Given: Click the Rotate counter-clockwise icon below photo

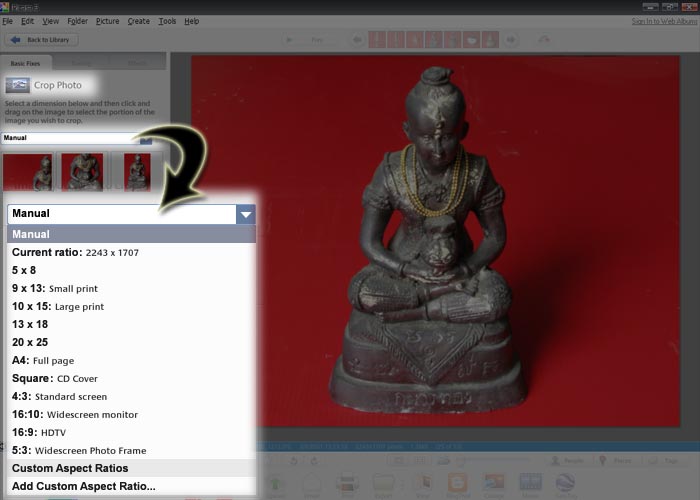Looking at the screenshot, I should click(x=294, y=460).
